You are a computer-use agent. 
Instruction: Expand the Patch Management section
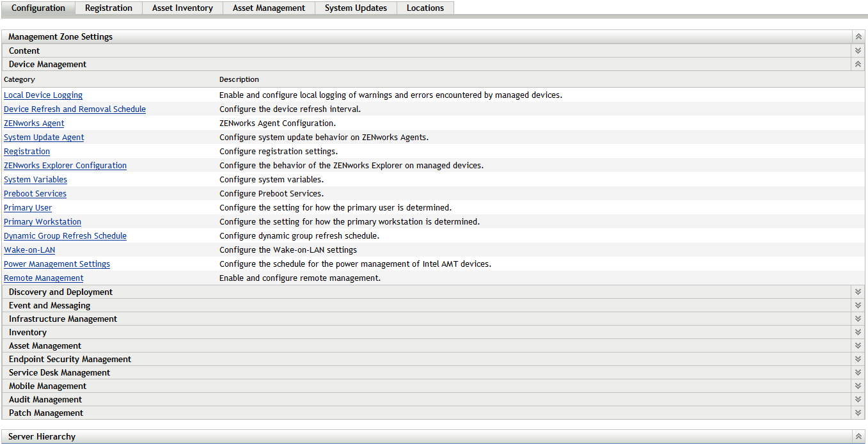858,413
